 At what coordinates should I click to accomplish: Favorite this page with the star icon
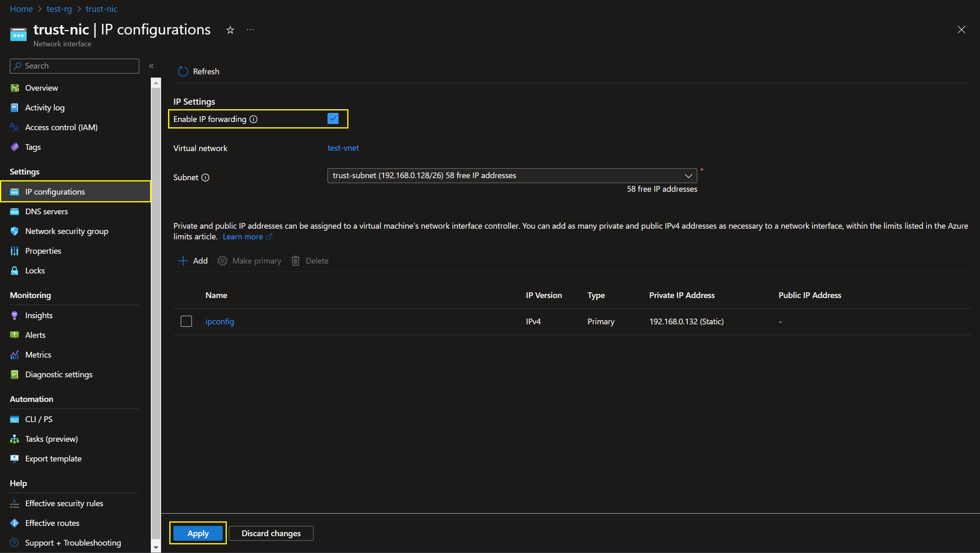click(x=230, y=30)
